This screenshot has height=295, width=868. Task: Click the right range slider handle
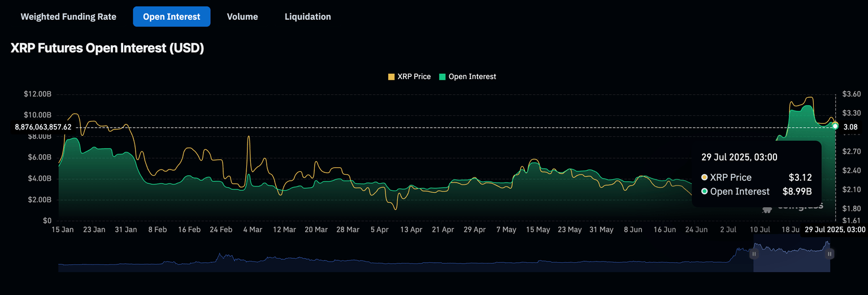(829, 254)
